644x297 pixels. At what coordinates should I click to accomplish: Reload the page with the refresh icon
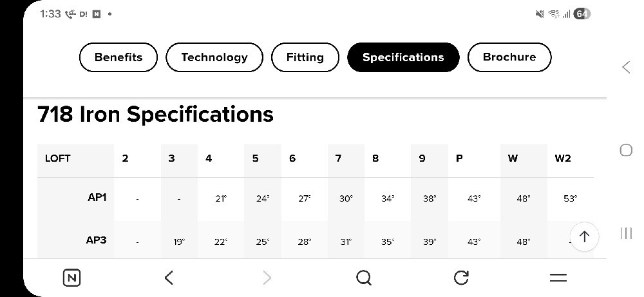coord(461,278)
